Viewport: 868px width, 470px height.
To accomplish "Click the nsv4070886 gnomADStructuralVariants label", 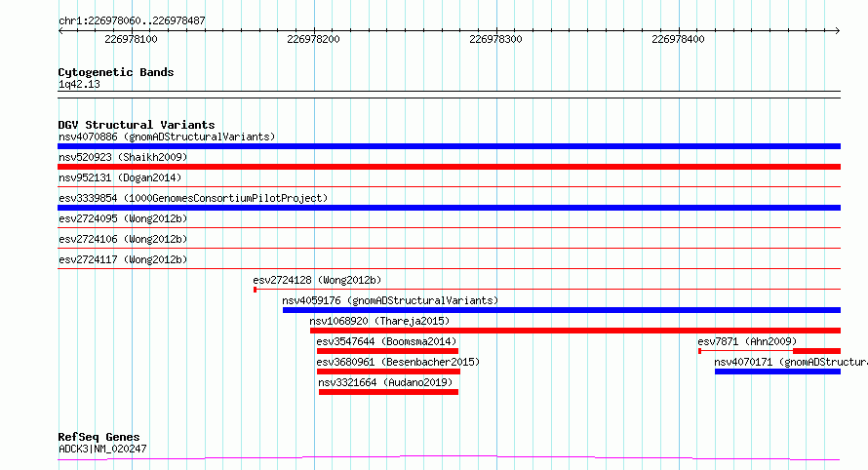I will tap(167, 137).
